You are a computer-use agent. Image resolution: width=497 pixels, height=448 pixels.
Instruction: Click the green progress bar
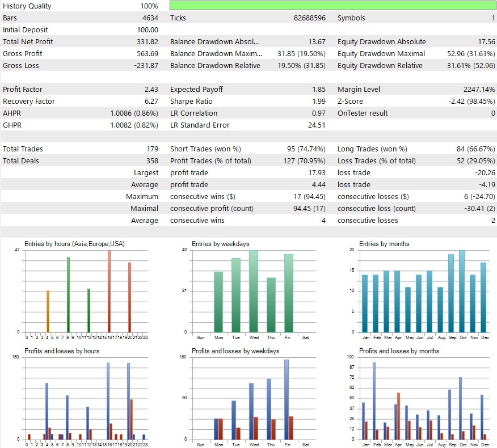click(x=332, y=6)
